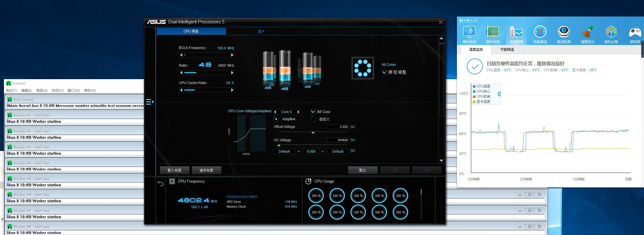Expand the temperature legend arrow
The height and width of the screenshot is (235, 644).
[499, 94]
